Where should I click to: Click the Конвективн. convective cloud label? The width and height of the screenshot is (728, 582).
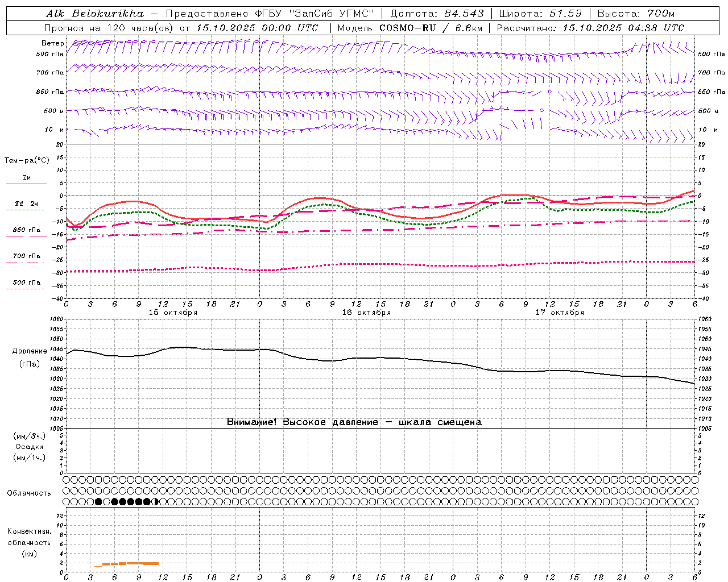coord(29,531)
